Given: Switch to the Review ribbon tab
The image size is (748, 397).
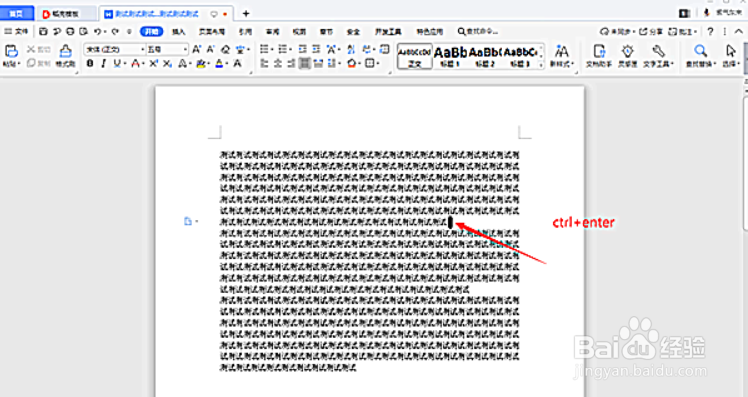Looking at the screenshot, I should tap(272, 31).
